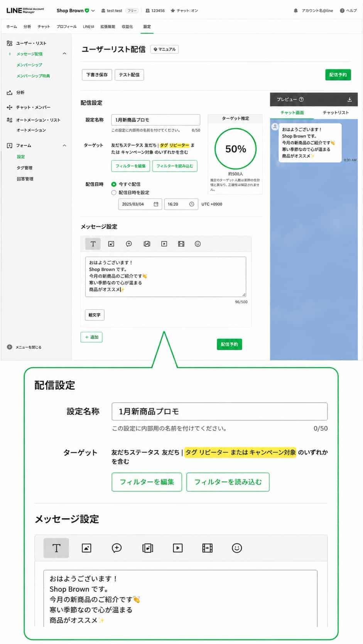
Task: Click the 下書き保存 button
Action: click(97, 75)
